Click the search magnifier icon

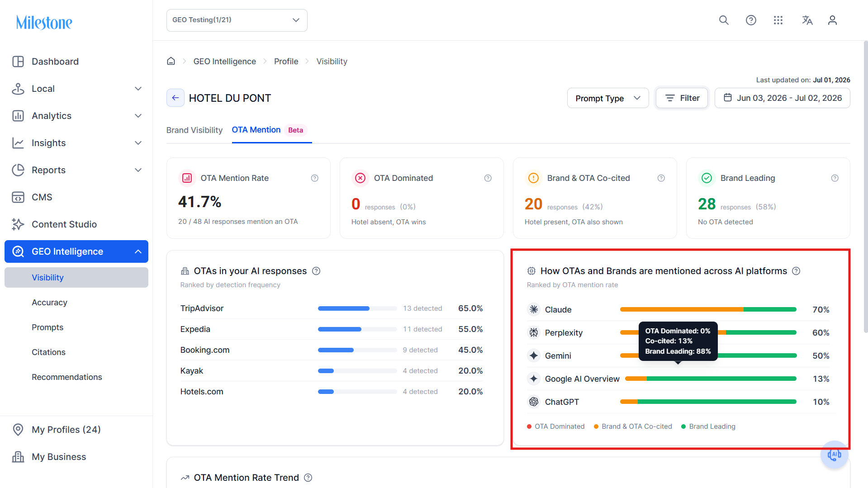(x=724, y=20)
